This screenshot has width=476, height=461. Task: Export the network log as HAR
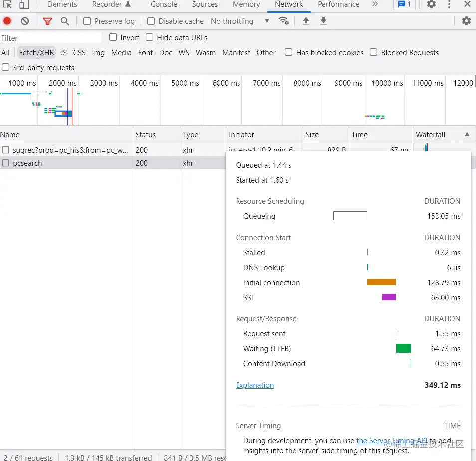coord(322,21)
